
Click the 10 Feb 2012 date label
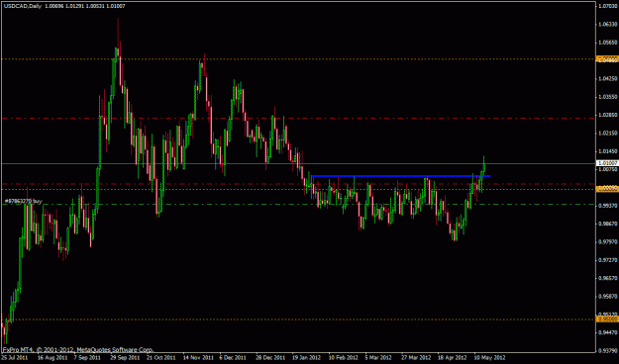(x=343, y=358)
